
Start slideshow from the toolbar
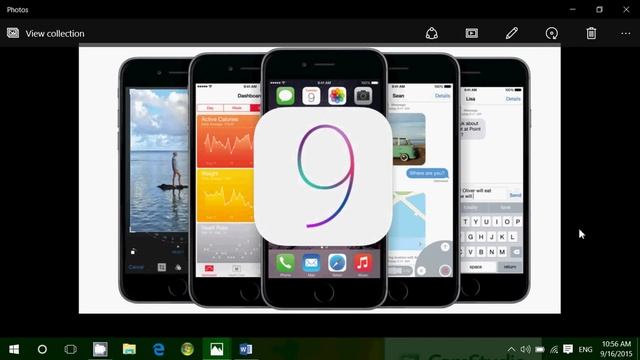[471, 33]
